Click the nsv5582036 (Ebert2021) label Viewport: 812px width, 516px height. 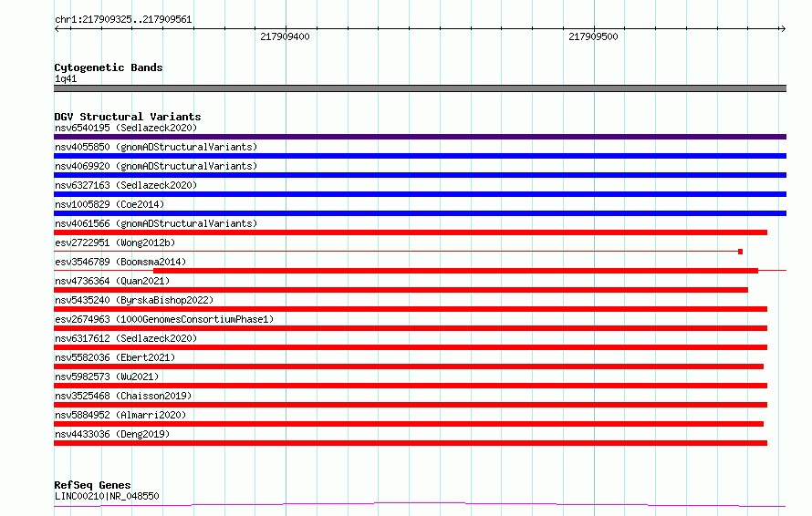pyautogui.click(x=115, y=357)
